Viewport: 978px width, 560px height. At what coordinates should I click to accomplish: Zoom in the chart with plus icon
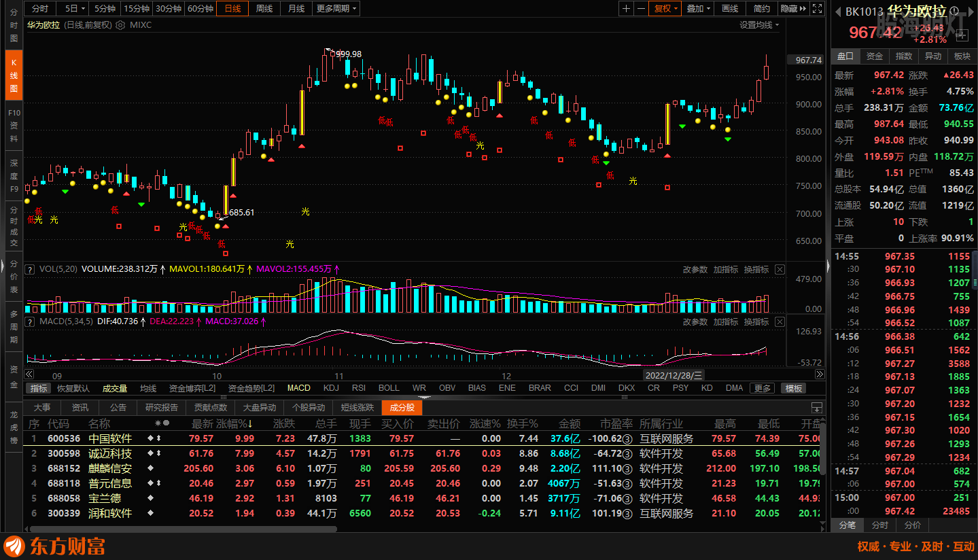pyautogui.click(x=627, y=9)
